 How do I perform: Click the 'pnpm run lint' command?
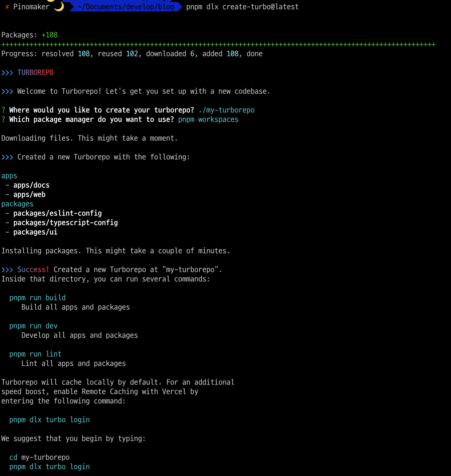click(x=36, y=354)
